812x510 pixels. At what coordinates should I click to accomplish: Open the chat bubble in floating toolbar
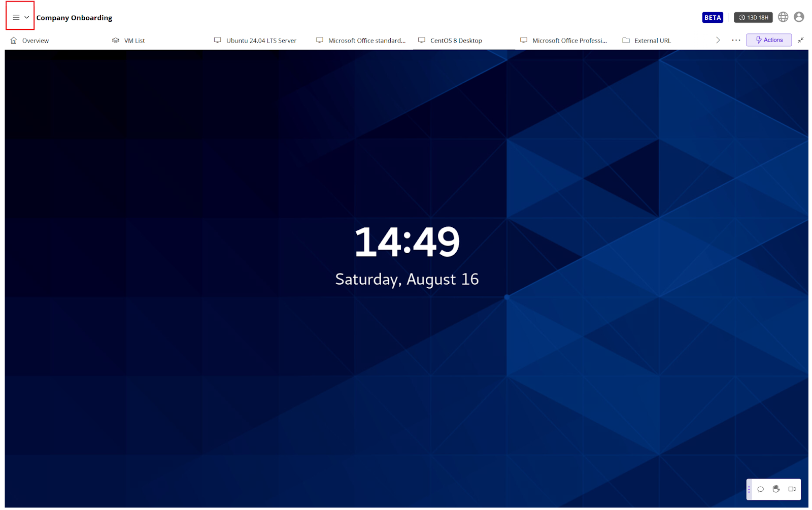[760, 489]
